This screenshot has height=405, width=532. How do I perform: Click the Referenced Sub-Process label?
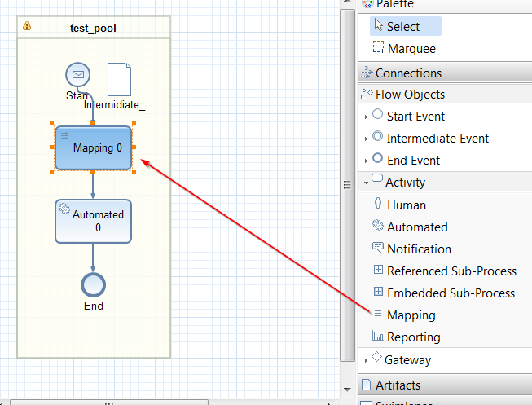[x=451, y=271]
